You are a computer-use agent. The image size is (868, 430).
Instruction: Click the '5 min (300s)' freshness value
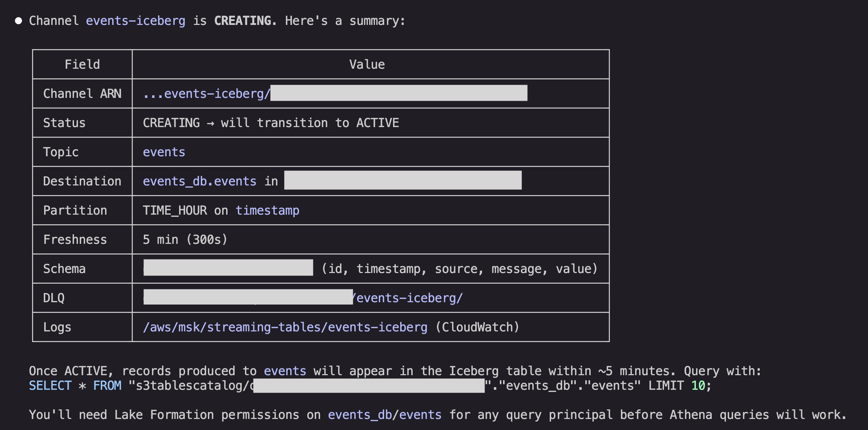pyautogui.click(x=185, y=240)
